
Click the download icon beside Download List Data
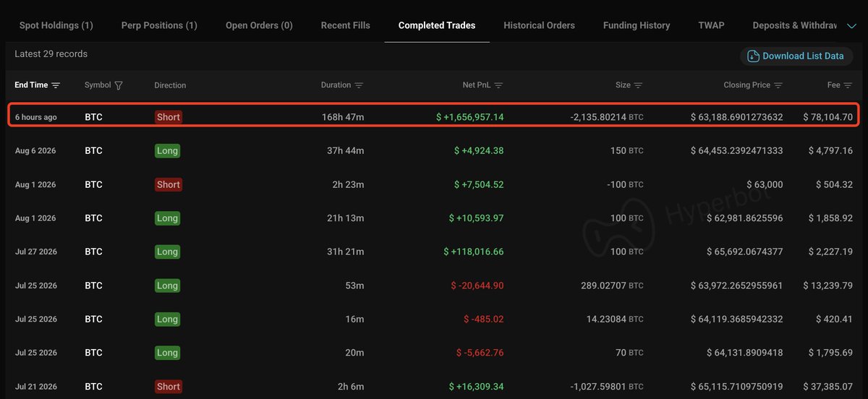pyautogui.click(x=753, y=56)
